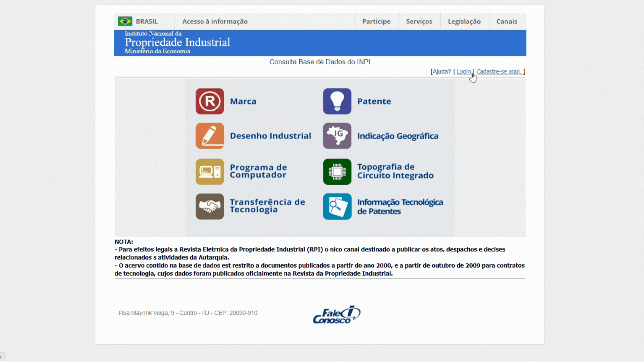Click the BRASIL portal label
This screenshot has height=362, width=644.
coord(147,21)
